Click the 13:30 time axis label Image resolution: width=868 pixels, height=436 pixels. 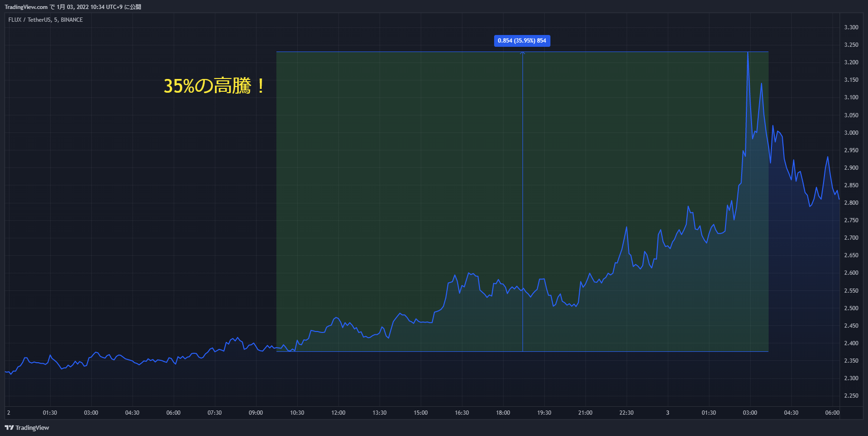tap(379, 413)
